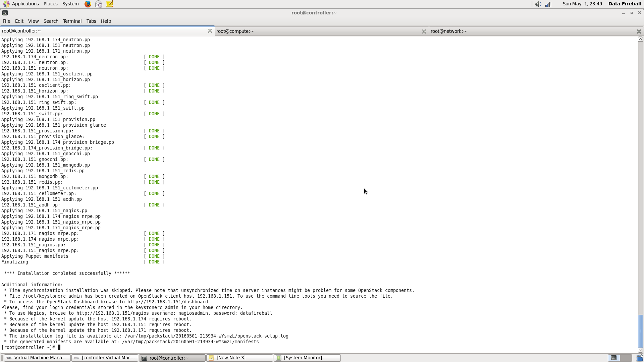Image resolution: width=644 pixels, height=362 pixels.
Task: Click the terminal icon in the window titlebar
Action: (x=5, y=13)
